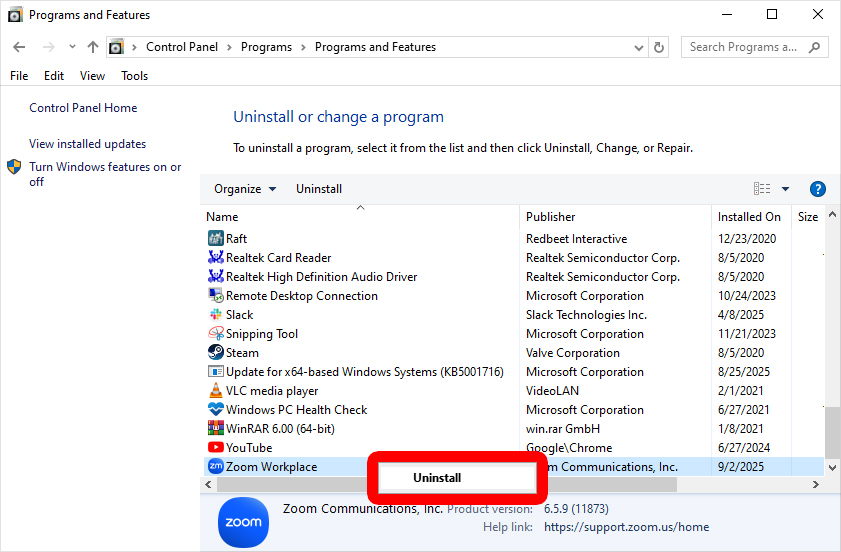Click the Realtek Card Reader icon

216,257
